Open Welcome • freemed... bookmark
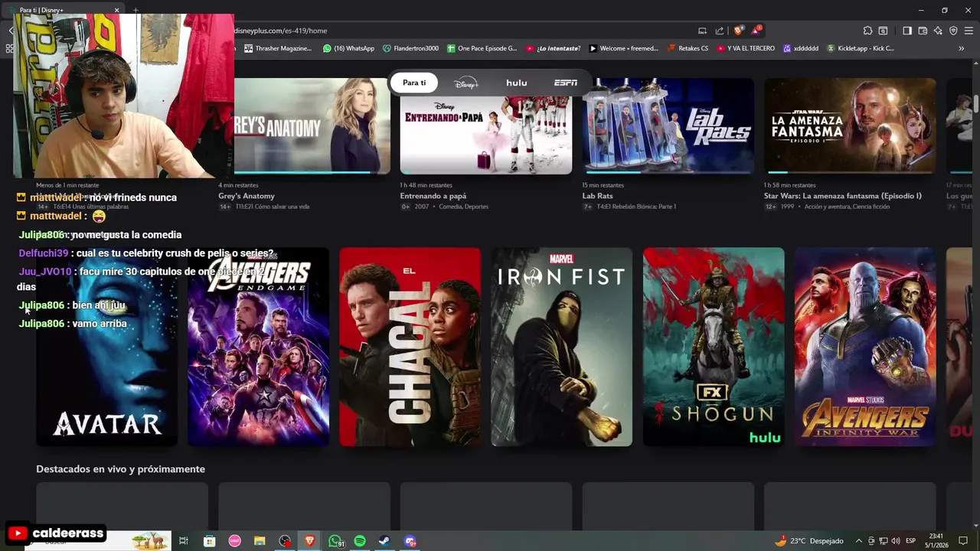This screenshot has width=980, height=551. tap(623, 48)
